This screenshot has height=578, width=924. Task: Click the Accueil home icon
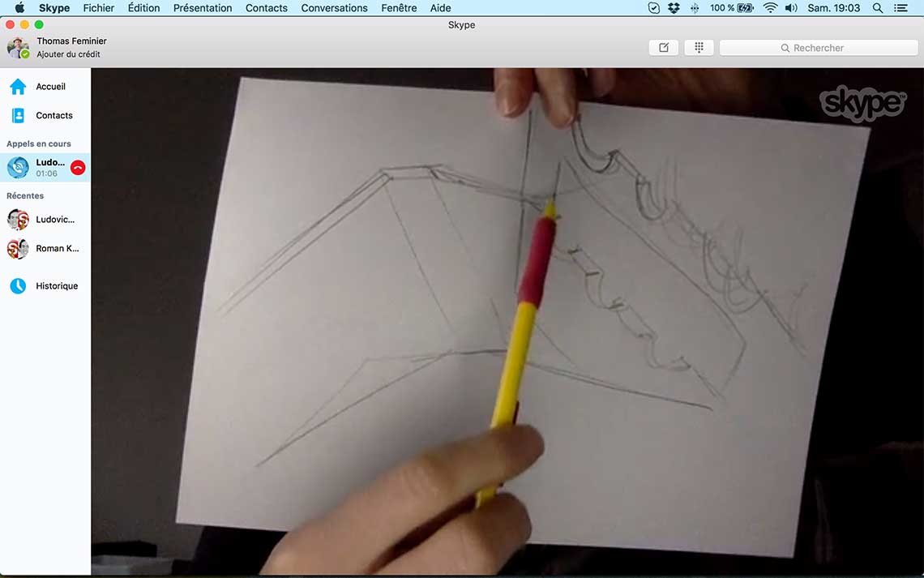click(x=18, y=87)
